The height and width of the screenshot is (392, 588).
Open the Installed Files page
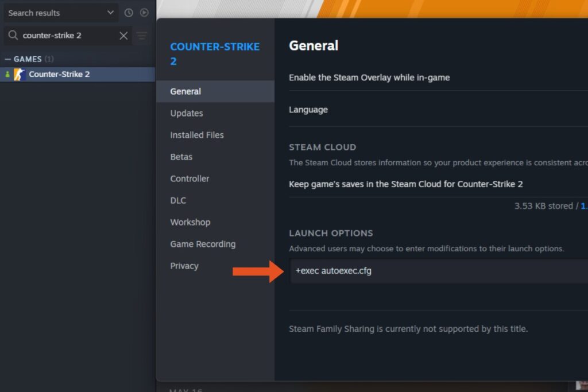pyautogui.click(x=197, y=135)
